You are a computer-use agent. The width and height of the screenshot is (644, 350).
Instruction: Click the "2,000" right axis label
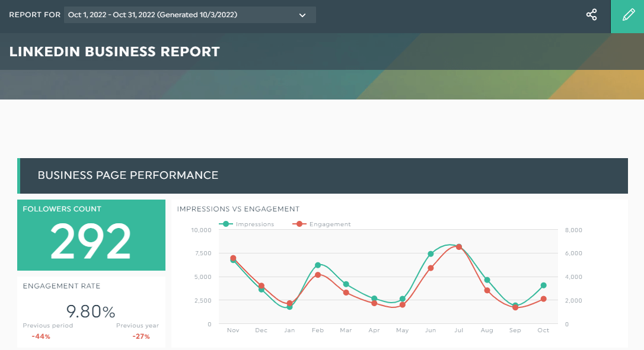coord(574,301)
